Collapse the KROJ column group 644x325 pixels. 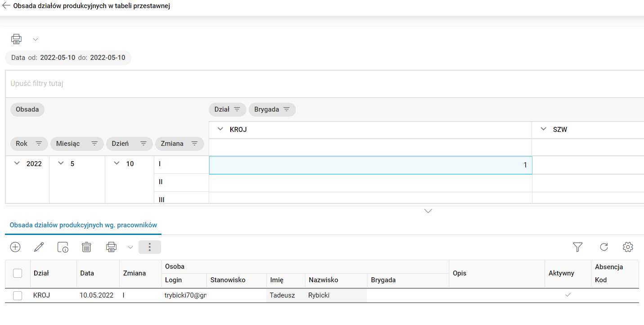click(x=220, y=129)
